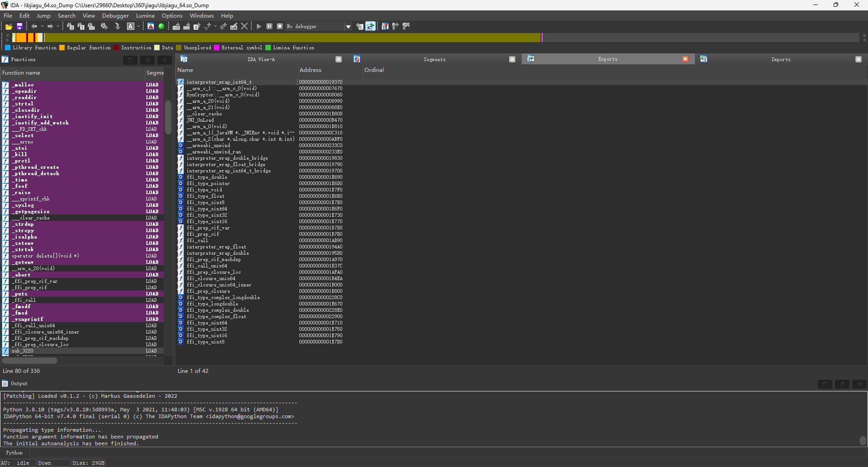This screenshot has width=868, height=467.
Task: Jump forward with the right arrow icon
Action: pos(50,27)
